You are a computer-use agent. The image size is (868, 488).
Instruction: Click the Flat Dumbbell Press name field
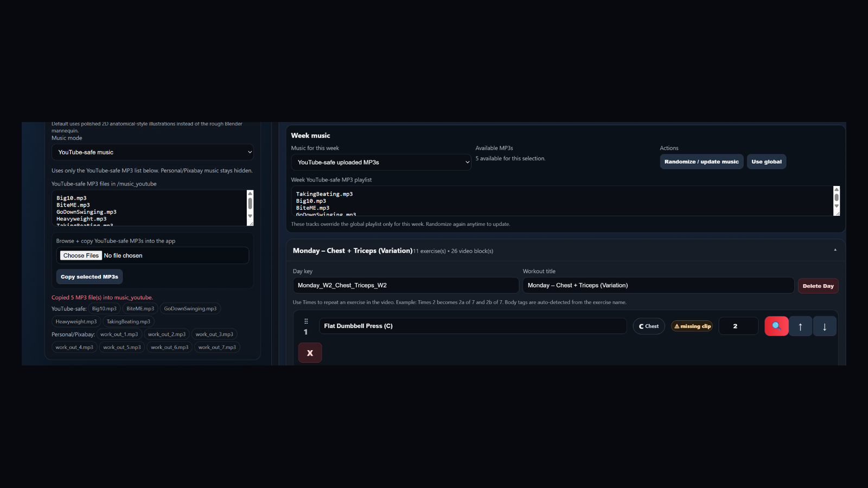point(473,326)
